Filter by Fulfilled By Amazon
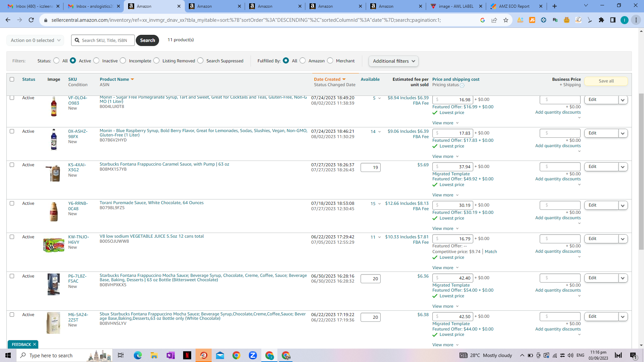Viewport: 644px width, 362px height. [x=303, y=61]
